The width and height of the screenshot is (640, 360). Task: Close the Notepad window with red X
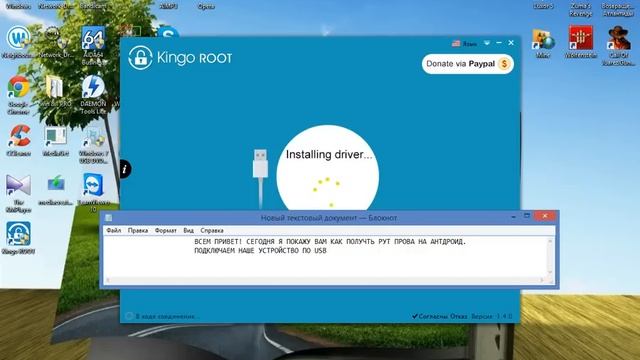pos(545,216)
